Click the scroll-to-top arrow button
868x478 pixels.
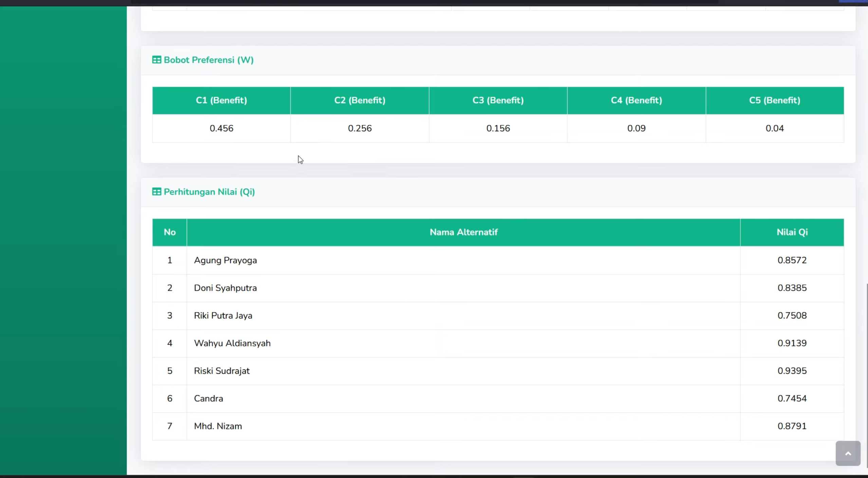848,453
